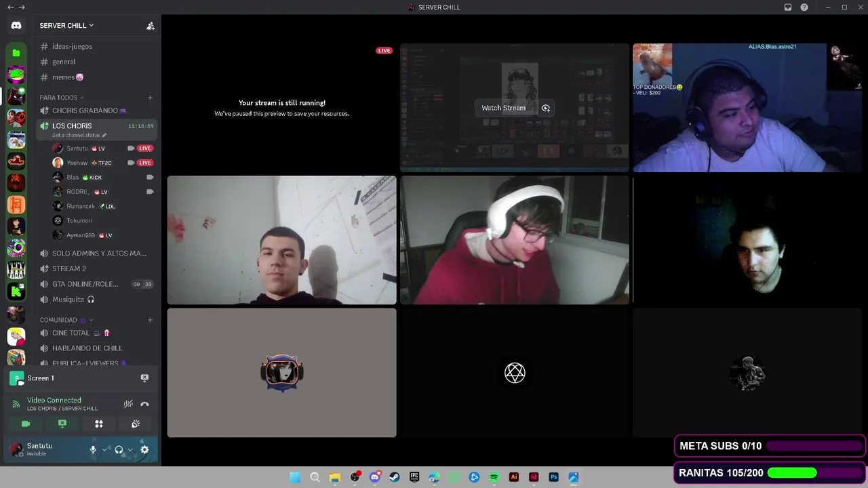
Task: Toggle noise suppression icon near Video Connected
Action: coord(128,404)
